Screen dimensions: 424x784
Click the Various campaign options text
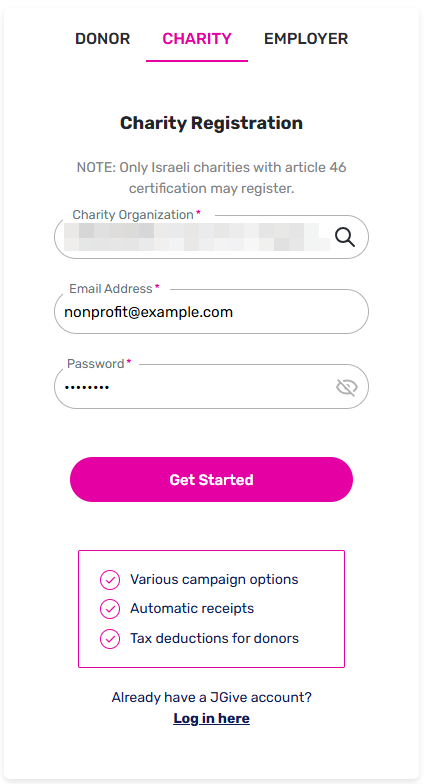(214, 580)
